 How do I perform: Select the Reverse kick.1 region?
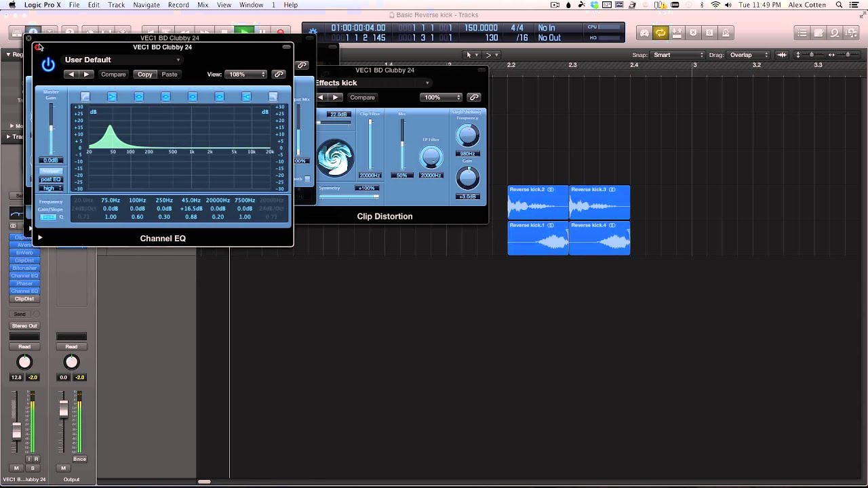(x=538, y=238)
